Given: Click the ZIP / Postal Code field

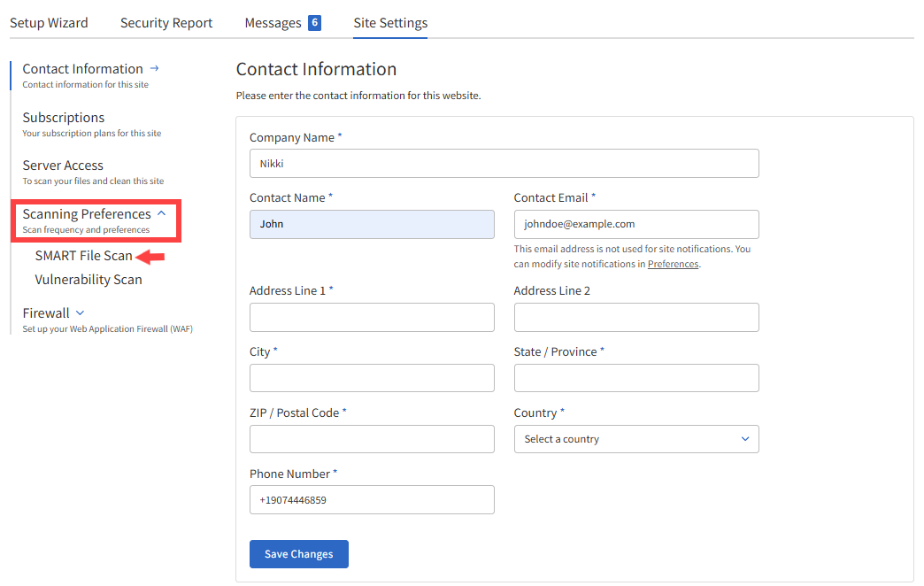Looking at the screenshot, I should point(371,438).
